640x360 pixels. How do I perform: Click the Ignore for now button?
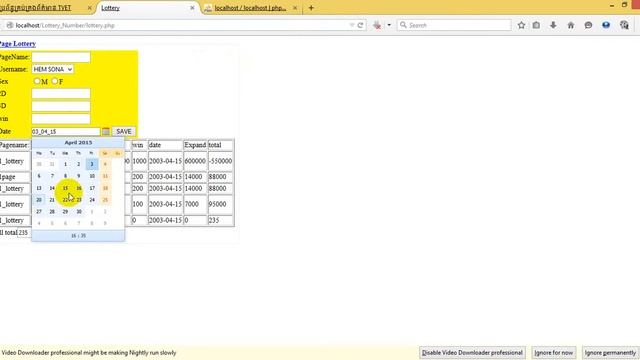[x=553, y=353]
